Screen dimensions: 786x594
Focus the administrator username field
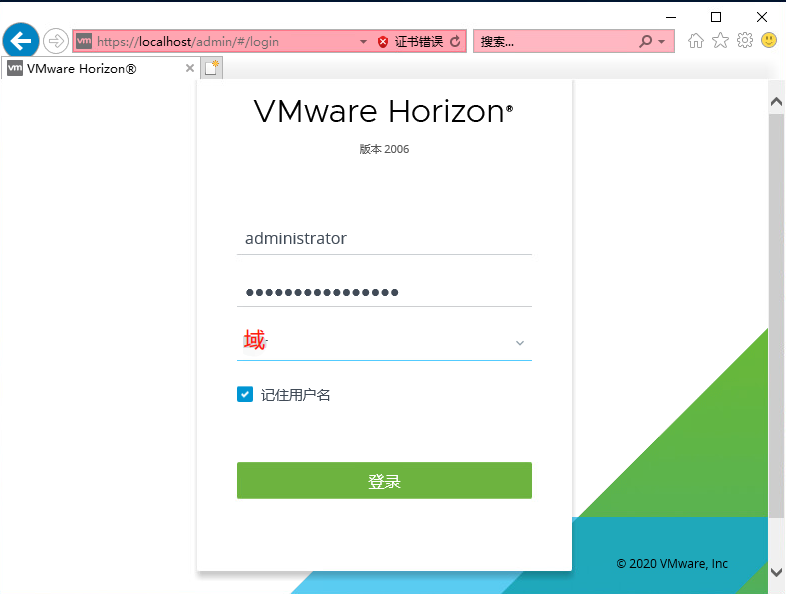(384, 239)
